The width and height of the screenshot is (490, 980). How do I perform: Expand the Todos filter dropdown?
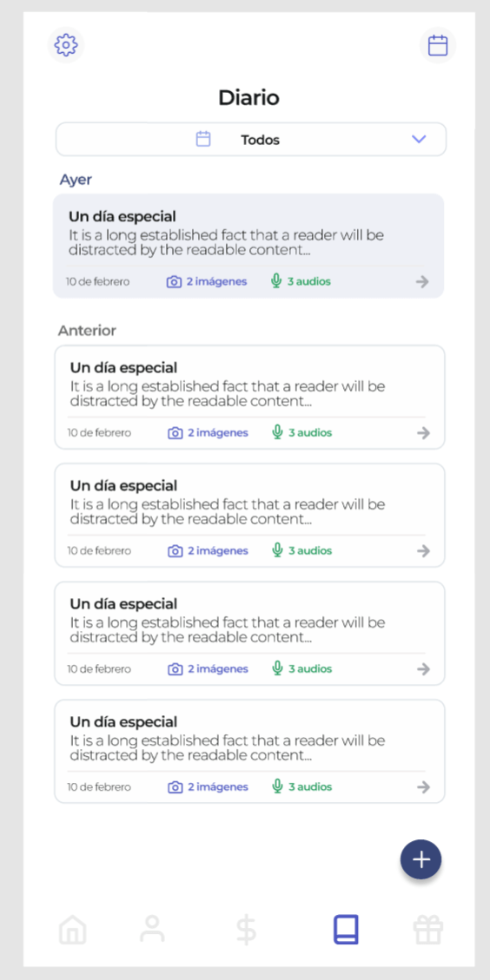pos(251,140)
